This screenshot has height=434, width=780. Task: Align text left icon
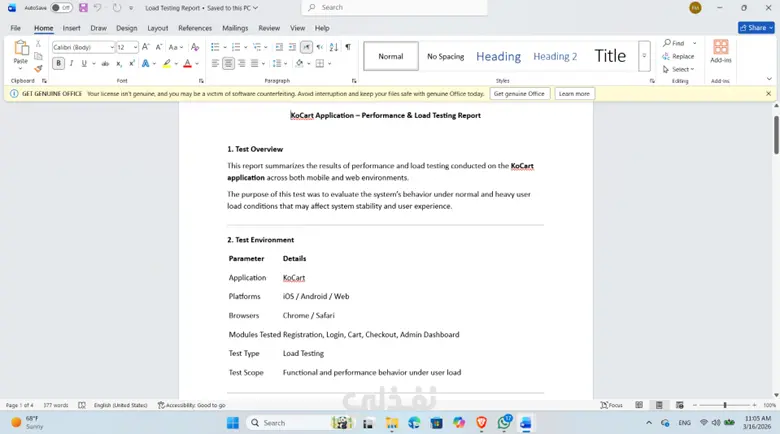pyautogui.click(x=215, y=63)
